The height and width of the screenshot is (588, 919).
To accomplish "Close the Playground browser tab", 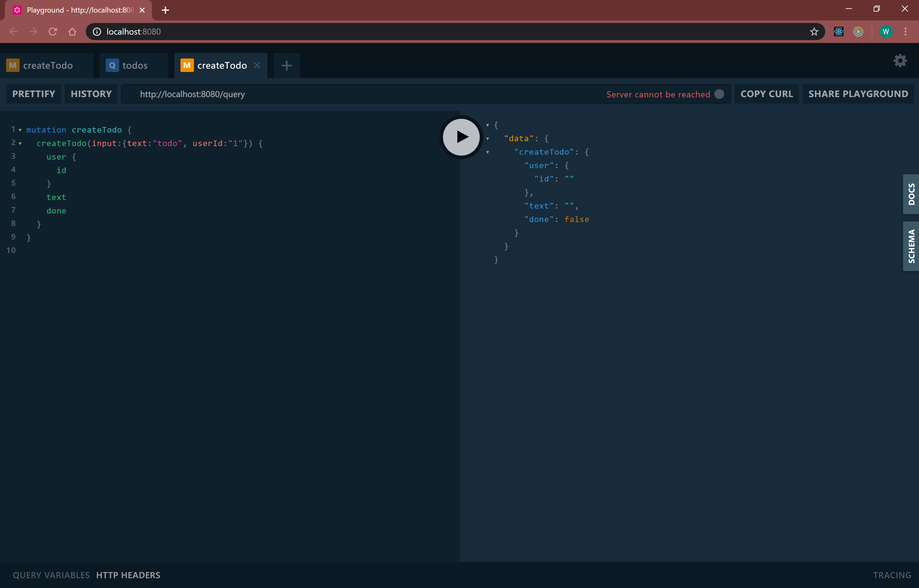I will tap(142, 10).
